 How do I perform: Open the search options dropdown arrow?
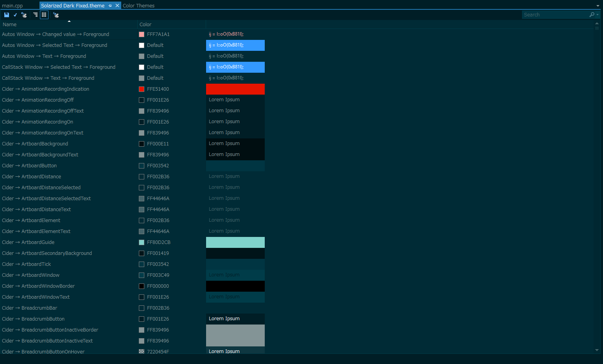pos(597,14)
